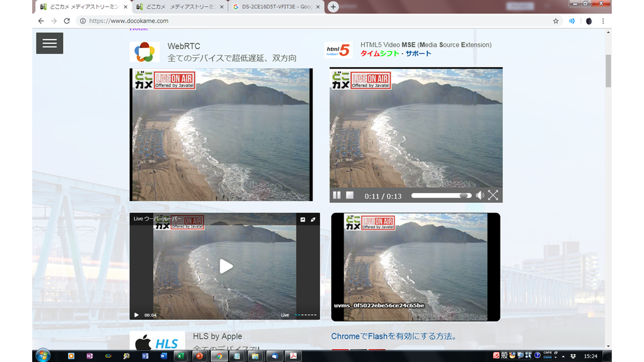Mute the HTML5 MSE video speaker
The width and height of the screenshot is (644, 362).
(x=480, y=195)
